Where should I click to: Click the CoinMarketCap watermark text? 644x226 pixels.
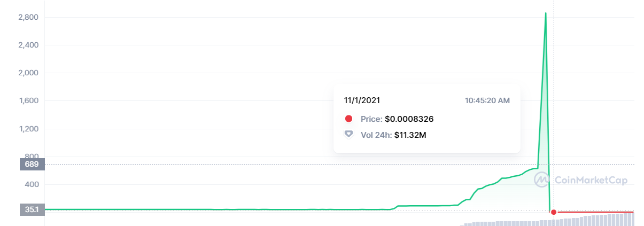pyautogui.click(x=591, y=181)
